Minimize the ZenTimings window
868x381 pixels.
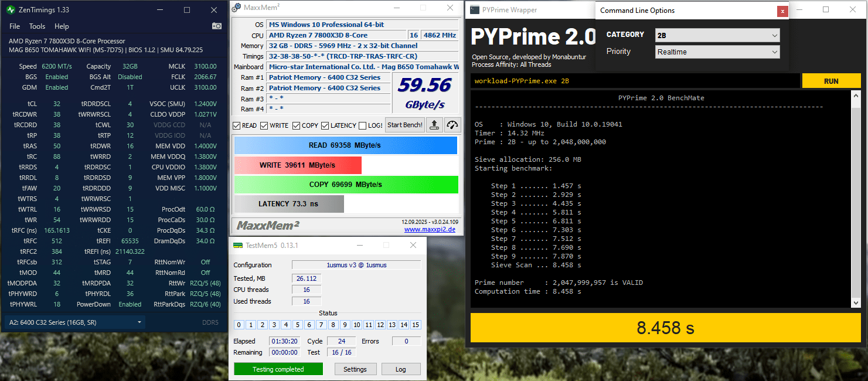click(160, 10)
